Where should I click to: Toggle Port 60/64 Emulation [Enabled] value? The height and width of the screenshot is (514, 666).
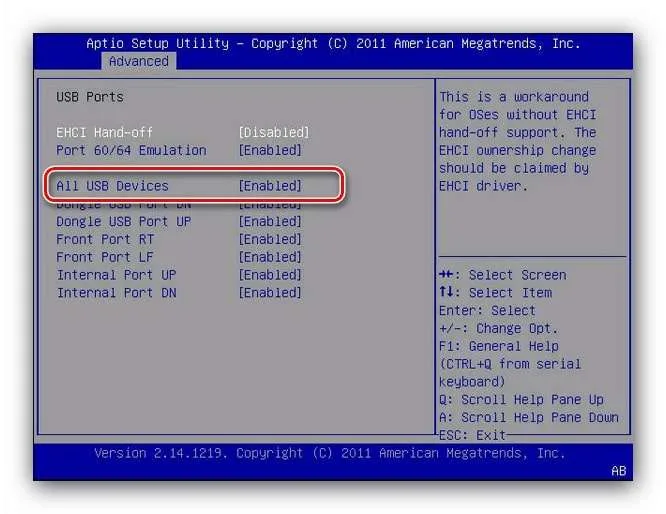270,150
